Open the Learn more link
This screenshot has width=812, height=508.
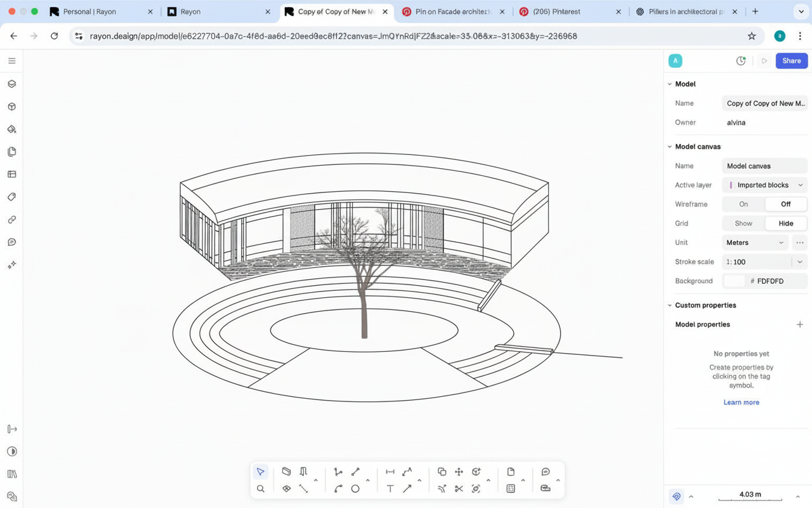[x=741, y=403]
